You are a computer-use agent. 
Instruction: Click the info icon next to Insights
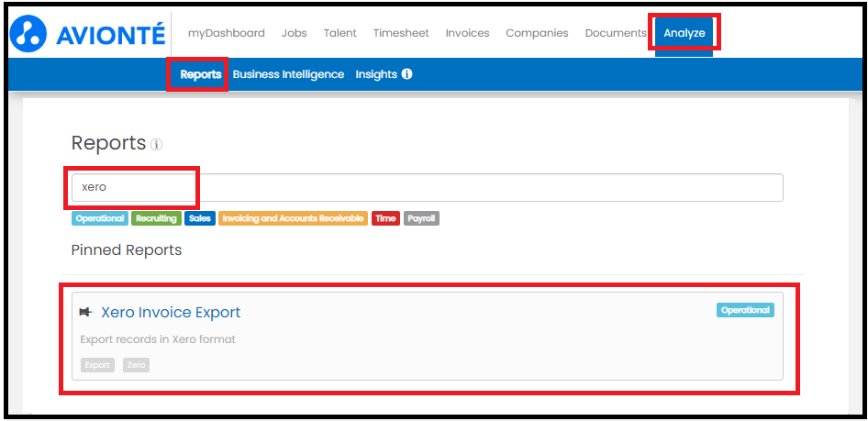click(x=406, y=74)
